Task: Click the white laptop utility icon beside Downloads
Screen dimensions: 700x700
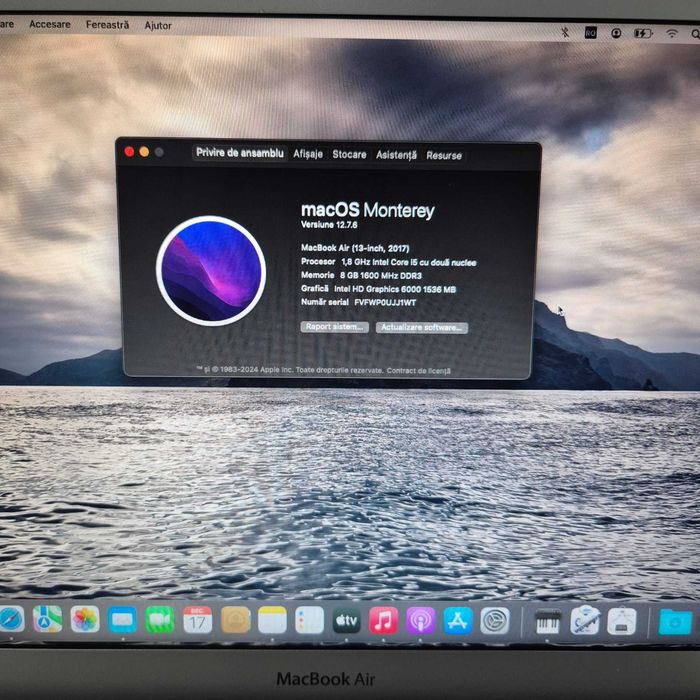Action: (x=622, y=621)
